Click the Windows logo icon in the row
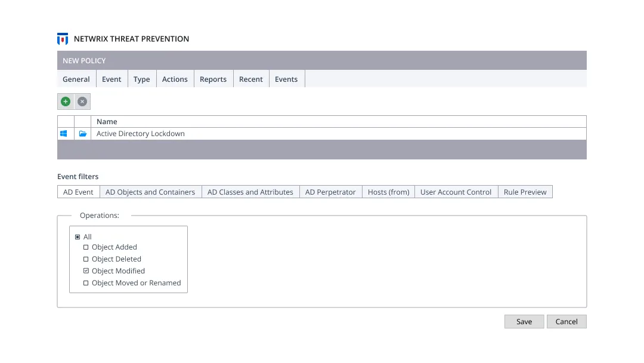 [64, 134]
